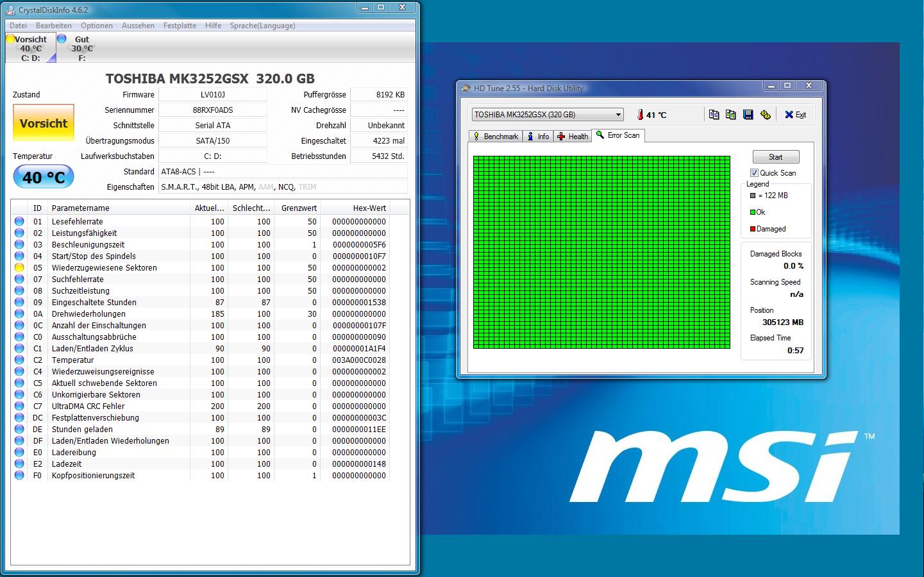This screenshot has width=924, height=577.
Task: Click the Schnittstelle value Serial ATA
Action: coord(213,126)
